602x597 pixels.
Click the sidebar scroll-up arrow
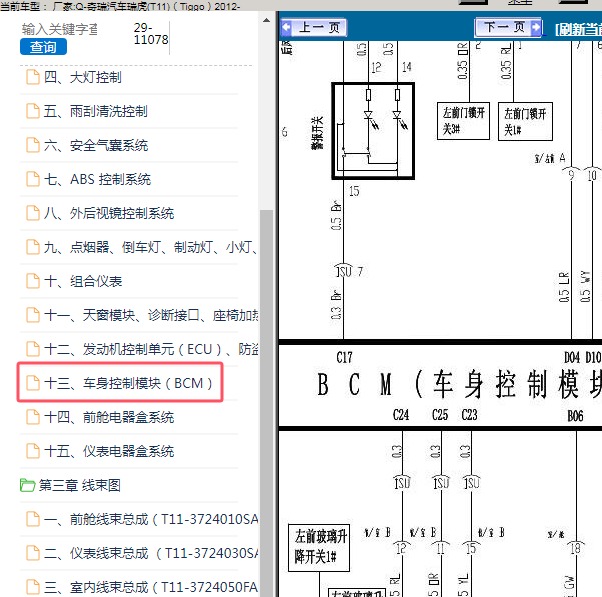pyautogui.click(x=266, y=20)
